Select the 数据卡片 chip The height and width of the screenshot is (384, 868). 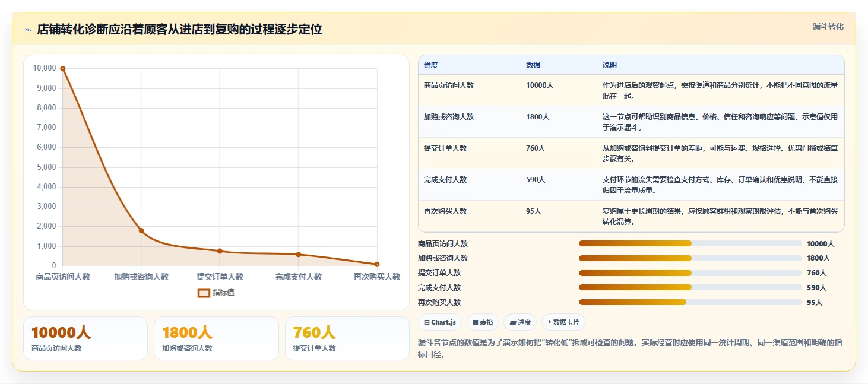563,322
